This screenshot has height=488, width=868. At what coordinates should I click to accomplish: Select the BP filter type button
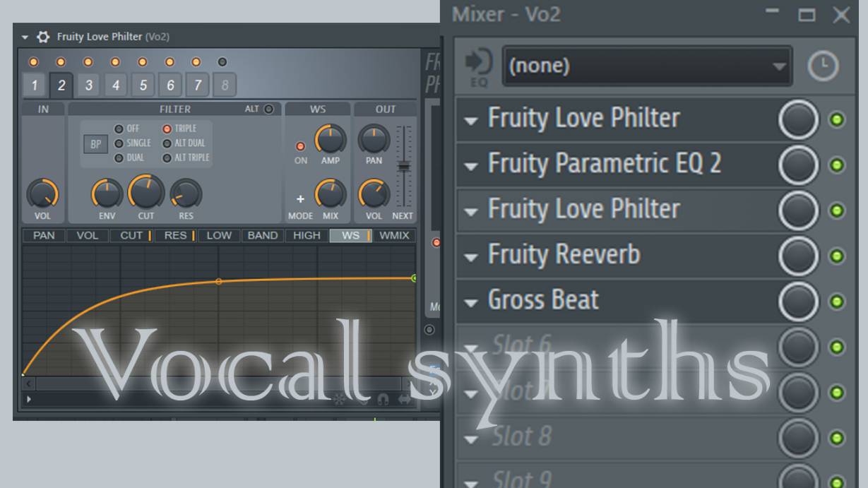click(x=95, y=145)
